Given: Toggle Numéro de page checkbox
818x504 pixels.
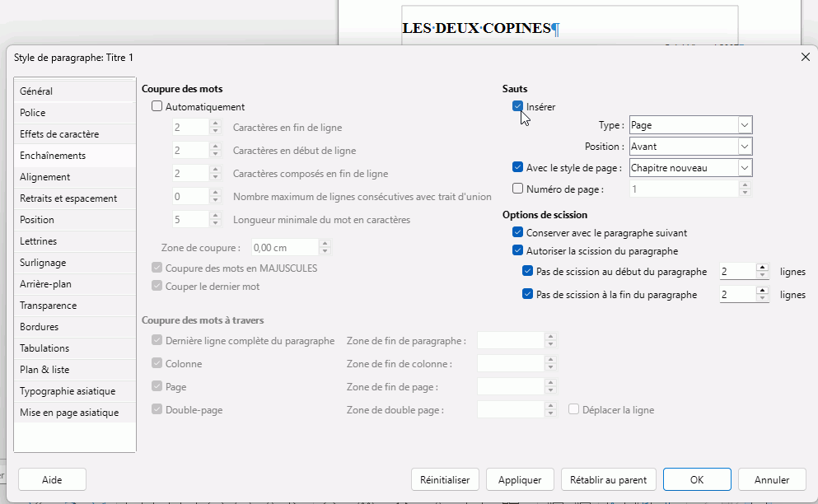Looking at the screenshot, I should coord(518,189).
